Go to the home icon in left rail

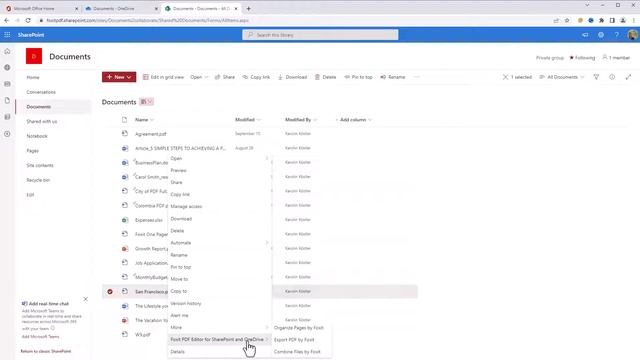point(7,51)
